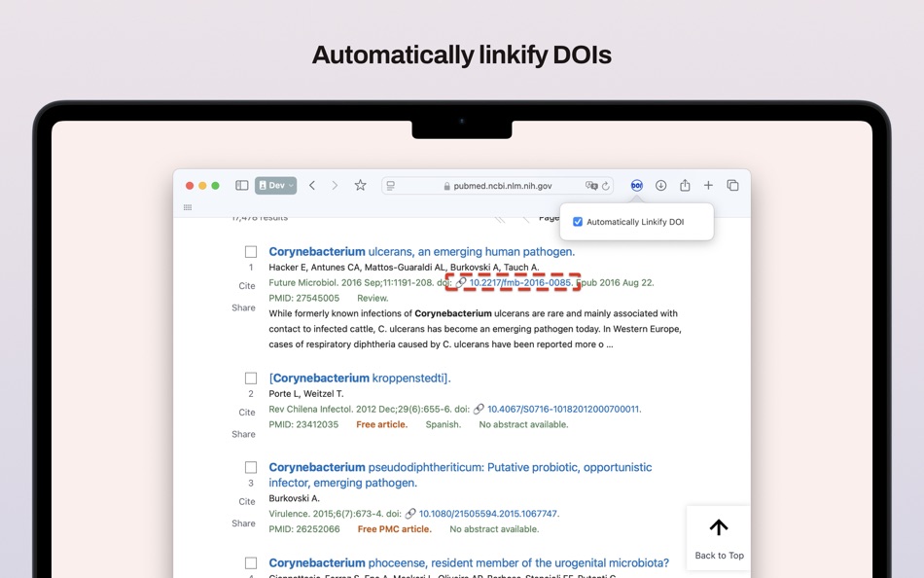
Task: Click PMID: 26252066 text
Action: coord(304,529)
